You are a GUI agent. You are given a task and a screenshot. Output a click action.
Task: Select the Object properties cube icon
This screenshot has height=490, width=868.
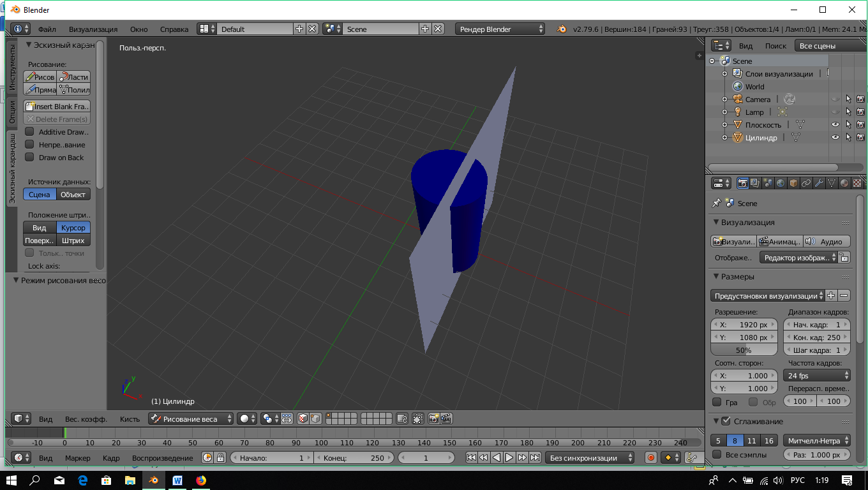(x=793, y=183)
